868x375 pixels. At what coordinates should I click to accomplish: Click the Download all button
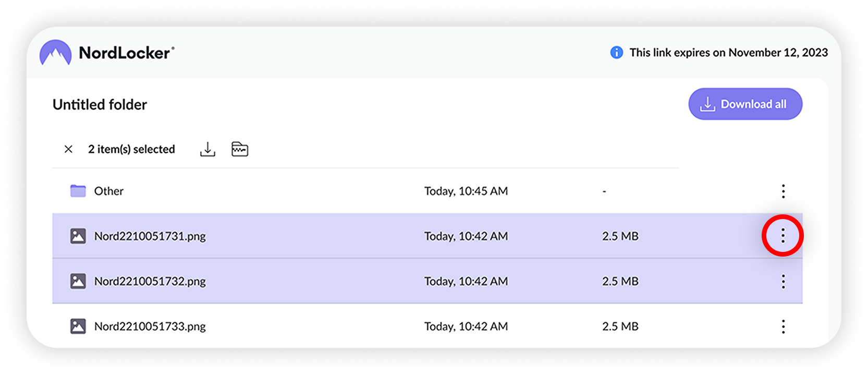click(745, 104)
